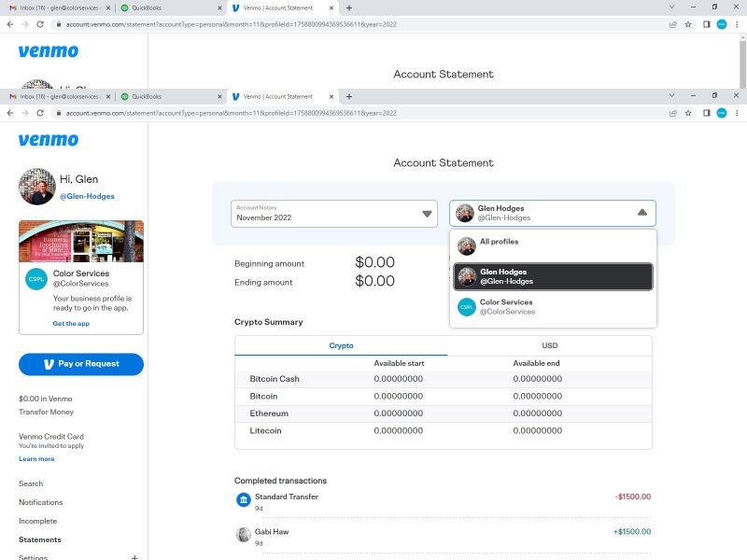The height and width of the screenshot is (560, 747).
Task: Click the Color Services icon in profile list
Action: coord(466,307)
